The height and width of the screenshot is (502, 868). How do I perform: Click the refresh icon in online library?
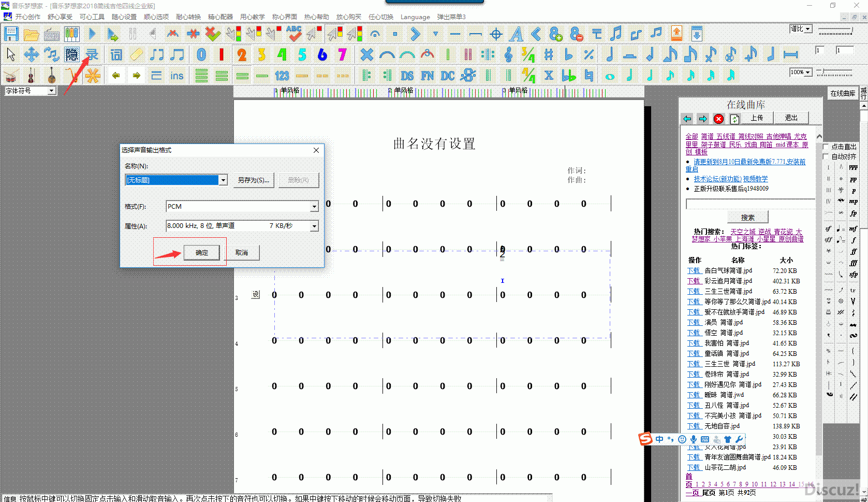point(734,119)
